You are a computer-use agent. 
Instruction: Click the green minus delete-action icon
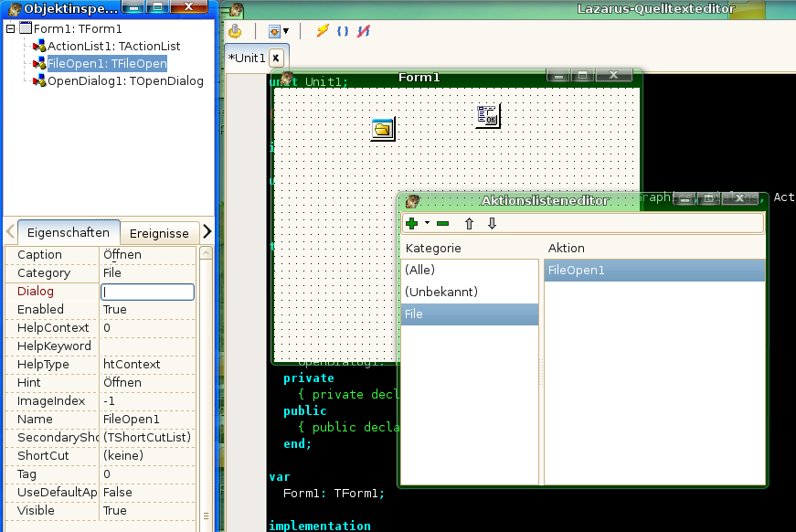pos(442,224)
